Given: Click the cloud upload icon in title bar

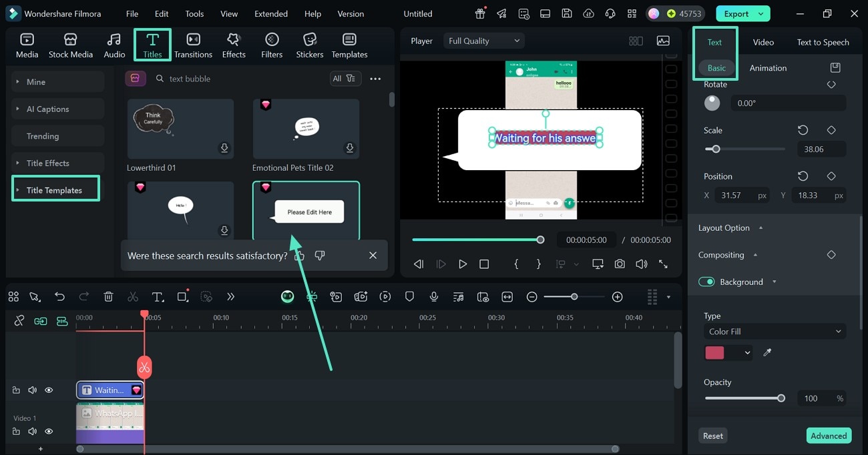Looking at the screenshot, I should coord(588,13).
